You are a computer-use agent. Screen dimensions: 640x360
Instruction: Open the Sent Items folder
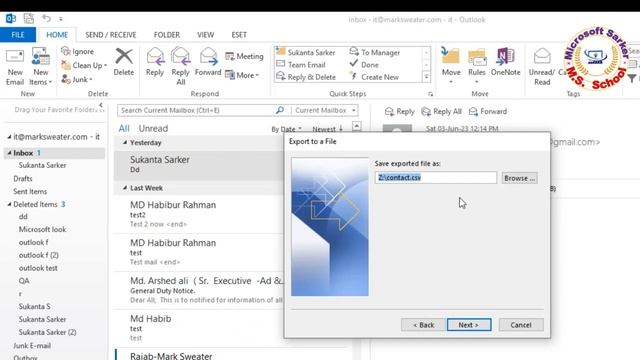[x=30, y=191]
